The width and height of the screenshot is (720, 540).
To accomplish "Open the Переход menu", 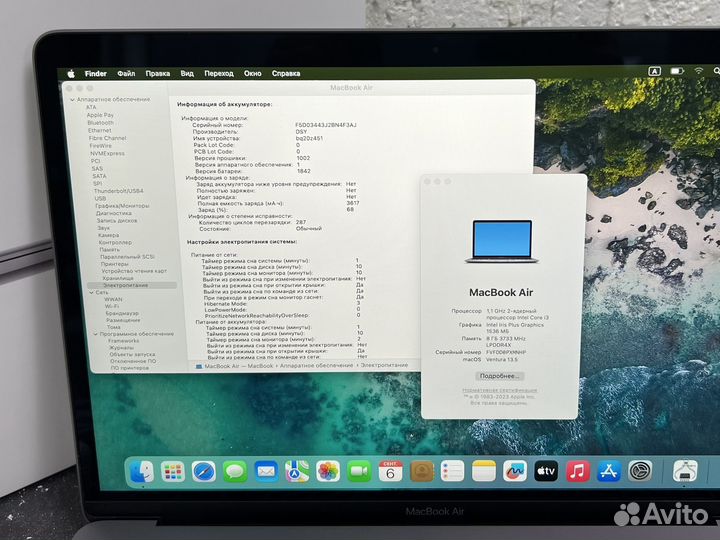I will coord(219,73).
